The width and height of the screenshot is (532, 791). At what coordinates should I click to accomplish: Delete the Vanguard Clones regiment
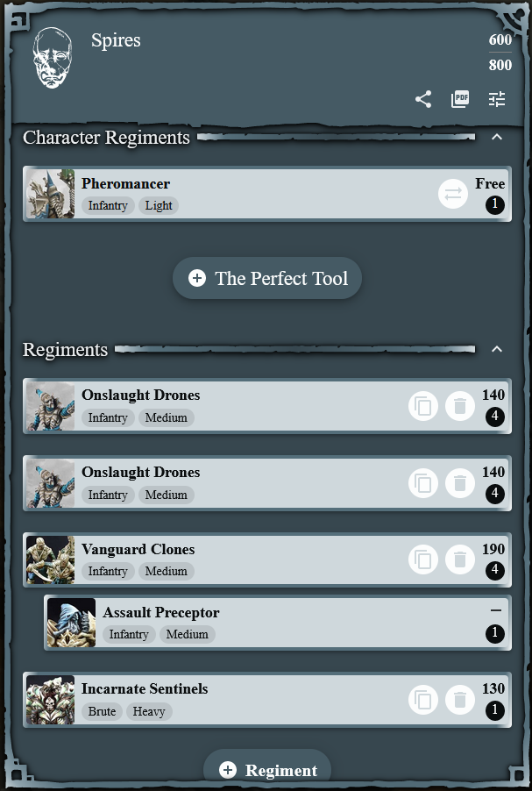[x=460, y=560]
